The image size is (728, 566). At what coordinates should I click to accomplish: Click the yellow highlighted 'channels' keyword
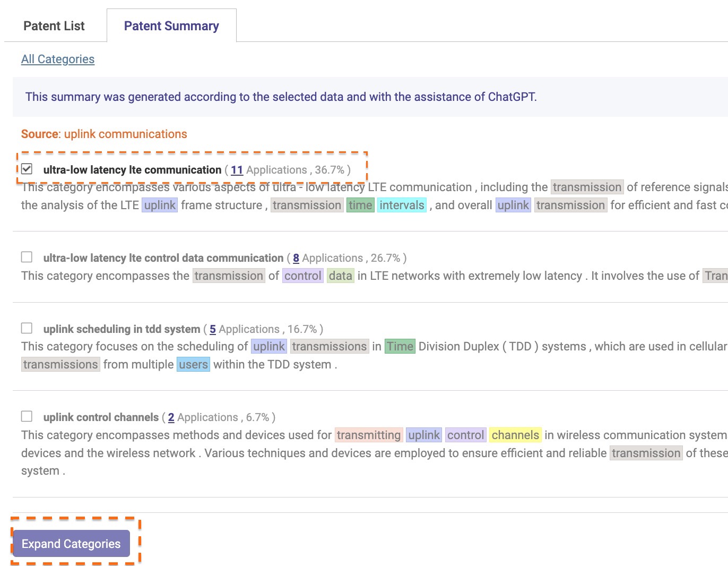pyautogui.click(x=515, y=435)
